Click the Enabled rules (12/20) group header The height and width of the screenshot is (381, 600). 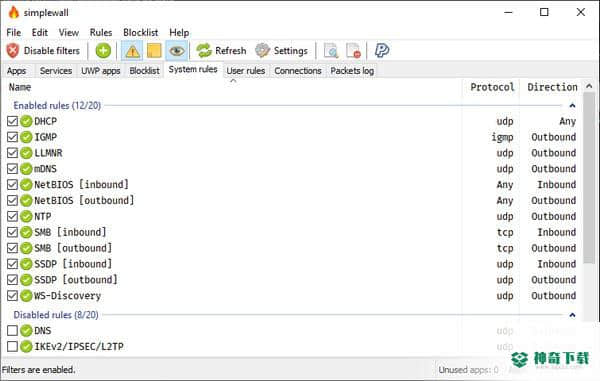57,105
